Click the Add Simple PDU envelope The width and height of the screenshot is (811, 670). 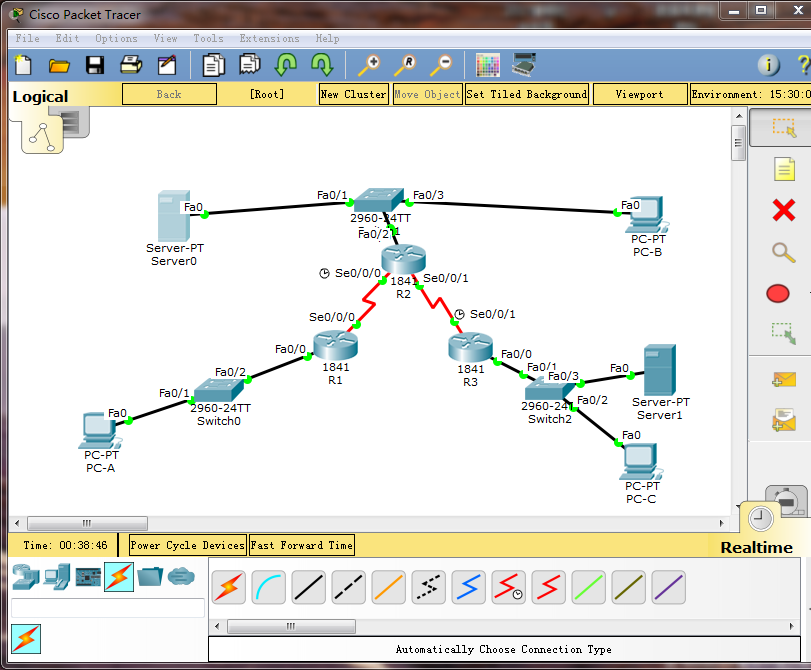click(784, 380)
